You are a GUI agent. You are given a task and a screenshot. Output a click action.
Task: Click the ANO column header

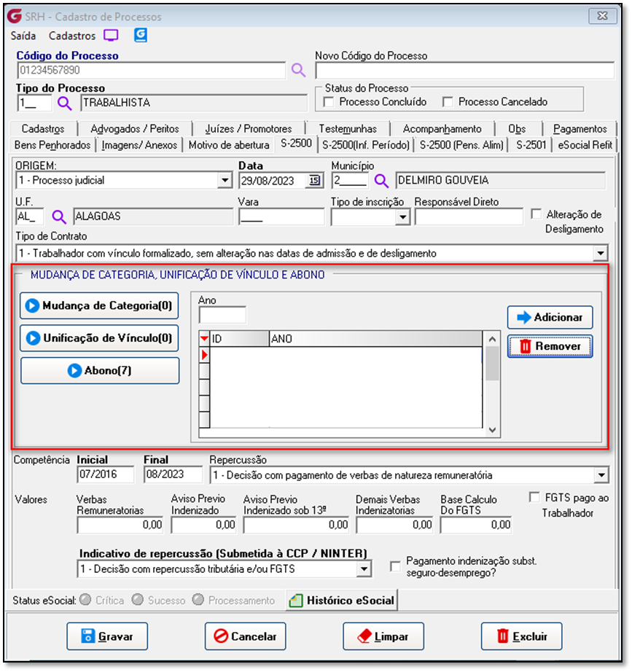375,339
